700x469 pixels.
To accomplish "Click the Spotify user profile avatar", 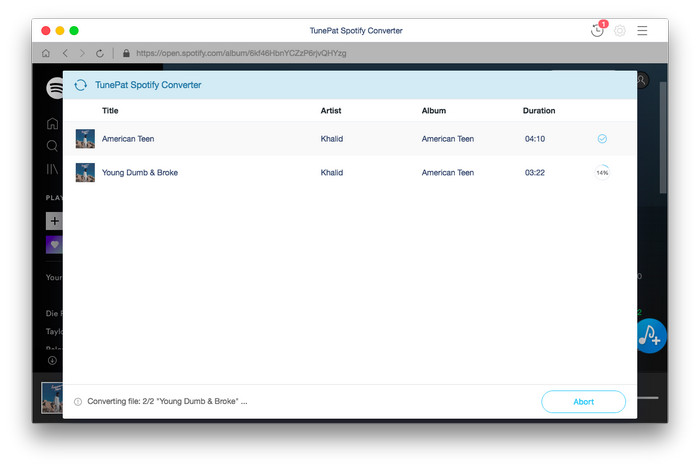I will click(642, 81).
